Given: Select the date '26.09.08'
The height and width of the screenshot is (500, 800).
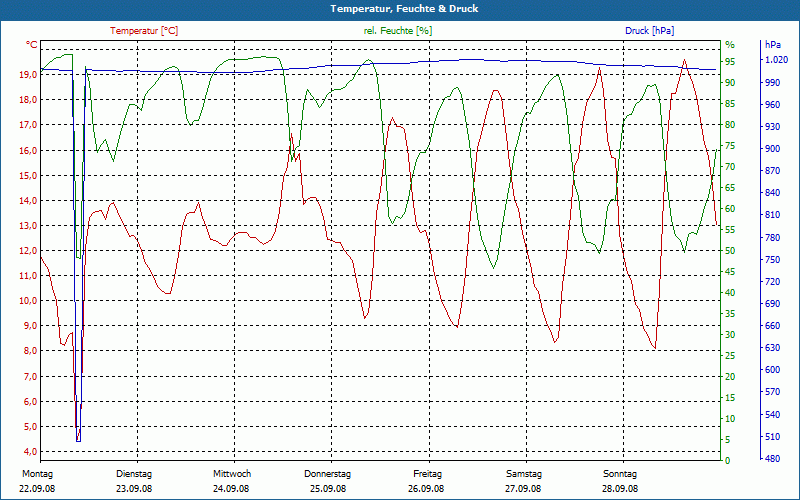Looking at the screenshot, I should [x=426, y=489].
